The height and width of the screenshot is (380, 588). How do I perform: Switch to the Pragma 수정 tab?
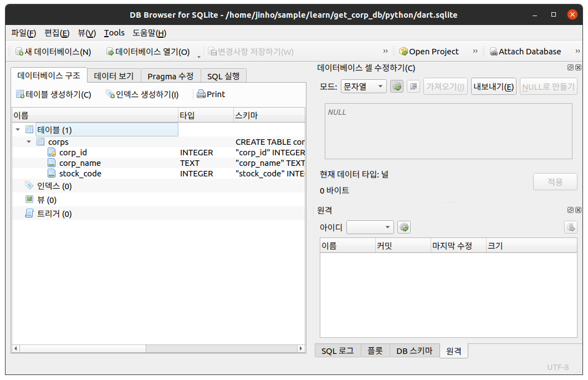(171, 76)
